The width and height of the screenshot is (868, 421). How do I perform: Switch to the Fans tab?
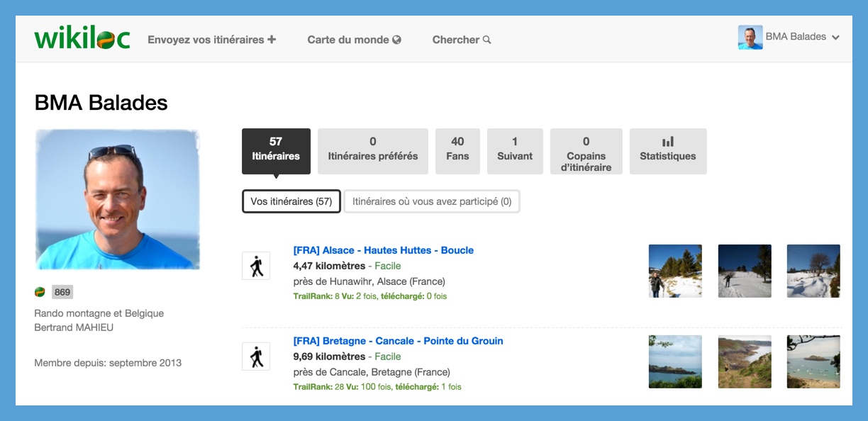click(457, 151)
